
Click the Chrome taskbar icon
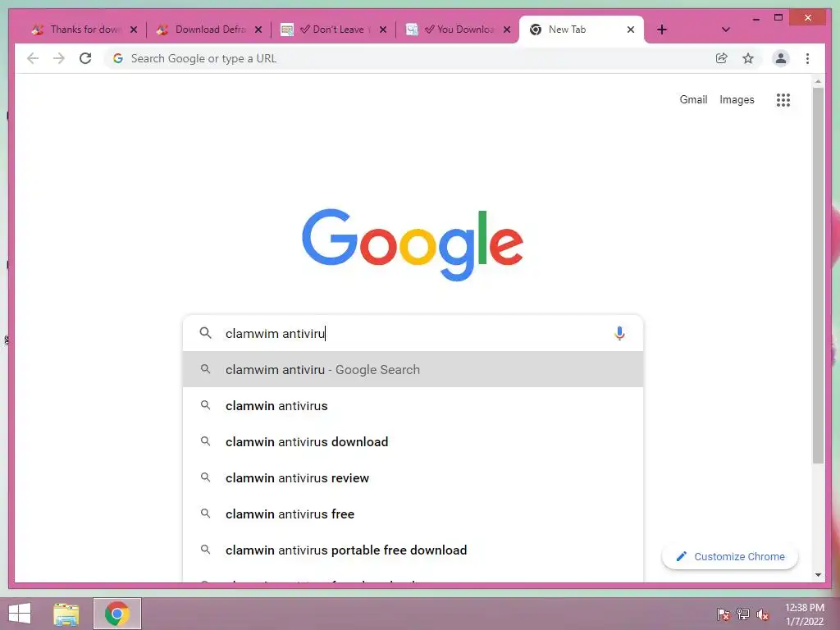117,614
